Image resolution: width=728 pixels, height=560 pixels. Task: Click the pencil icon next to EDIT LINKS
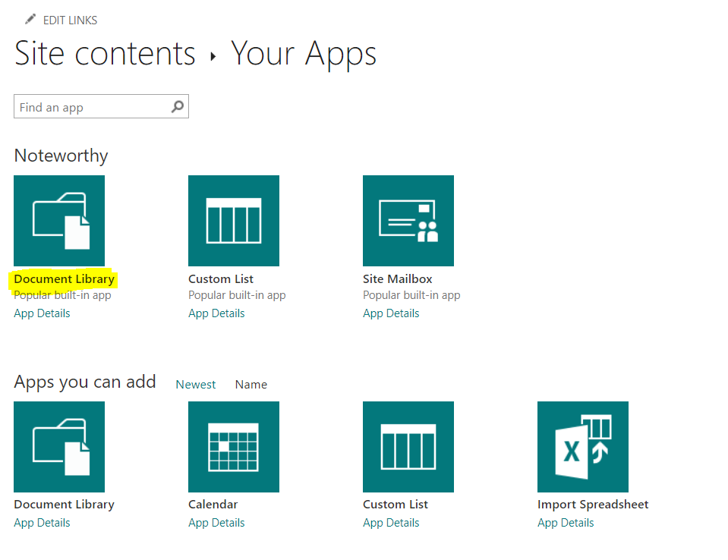[x=30, y=18]
